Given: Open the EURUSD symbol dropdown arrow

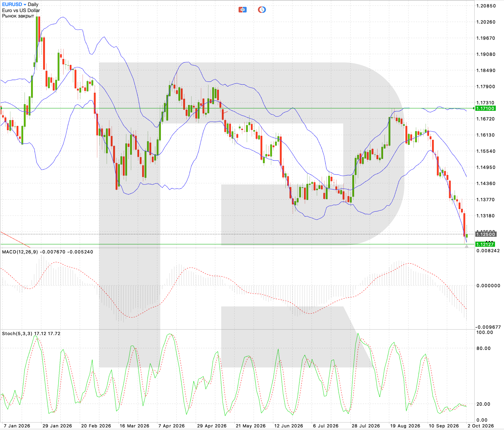Looking at the screenshot, I should [x=25, y=5].
